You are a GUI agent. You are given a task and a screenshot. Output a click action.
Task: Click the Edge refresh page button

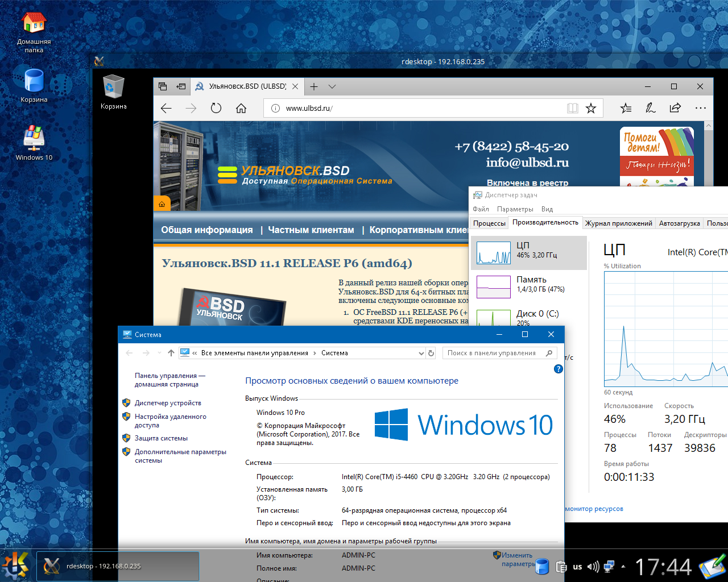pos(216,108)
